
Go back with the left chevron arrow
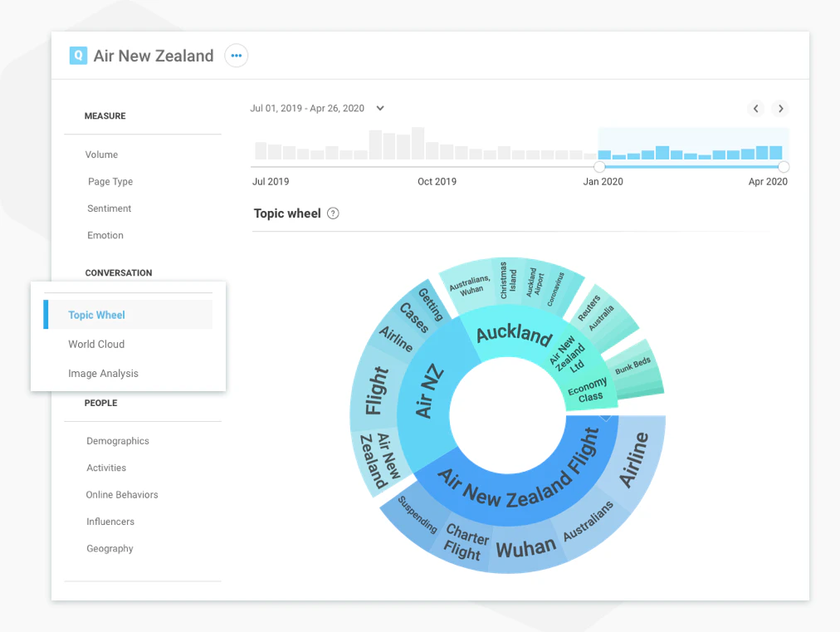click(755, 108)
